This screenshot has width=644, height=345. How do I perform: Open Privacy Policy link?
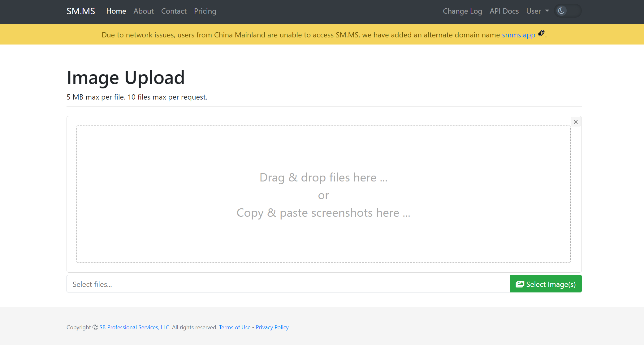coord(272,327)
